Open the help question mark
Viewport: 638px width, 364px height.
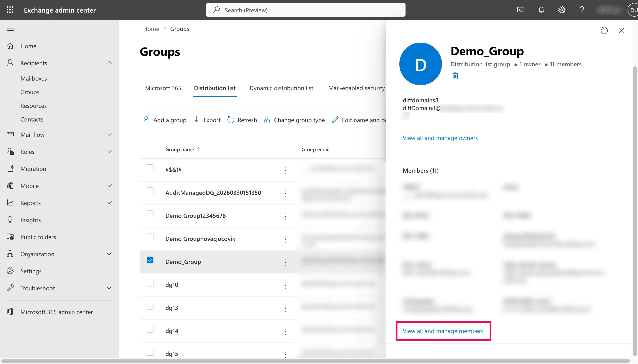(582, 10)
